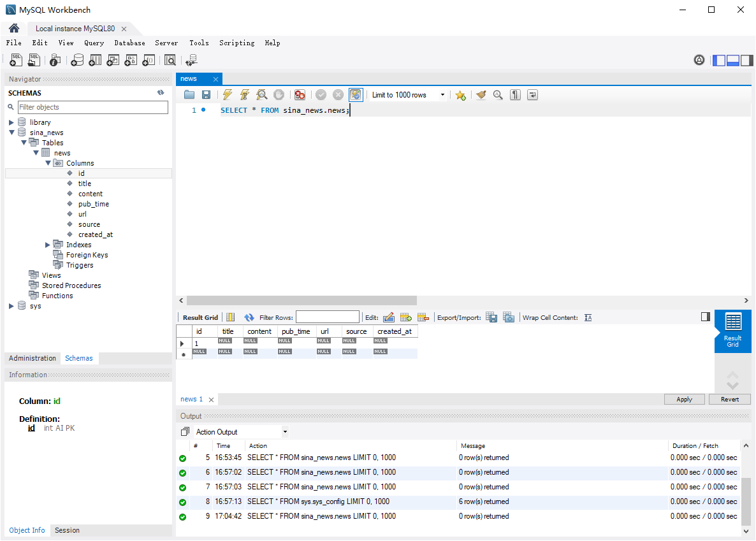Image resolution: width=756 pixels, height=541 pixels.
Task: Reconnect to DBMS toolbar icon
Action: [191, 60]
